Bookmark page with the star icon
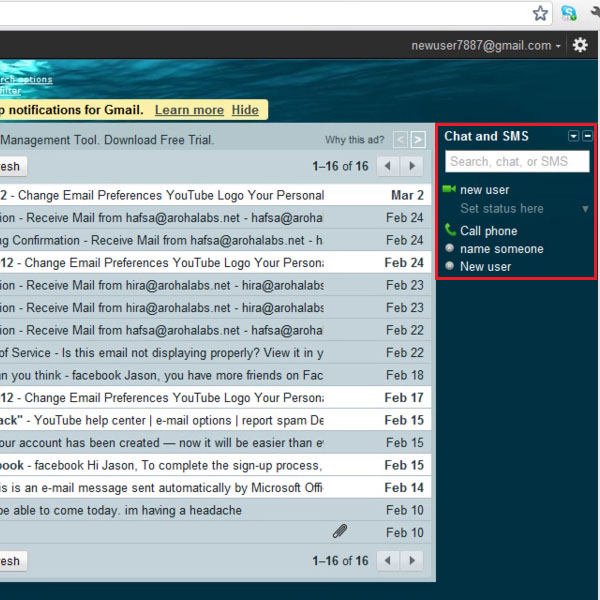The height and width of the screenshot is (600, 600). [540, 14]
